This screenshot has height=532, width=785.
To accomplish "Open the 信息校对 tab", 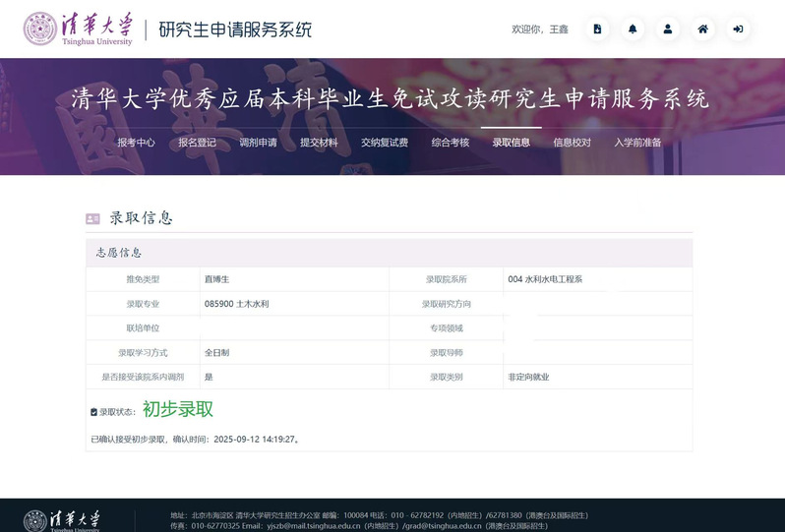I will (x=572, y=143).
